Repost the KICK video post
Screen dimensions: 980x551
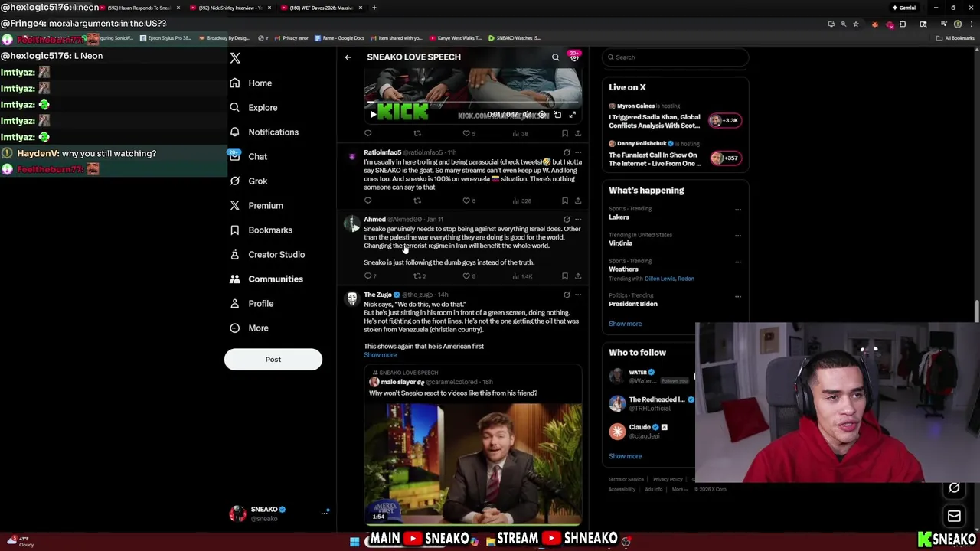pyautogui.click(x=417, y=133)
